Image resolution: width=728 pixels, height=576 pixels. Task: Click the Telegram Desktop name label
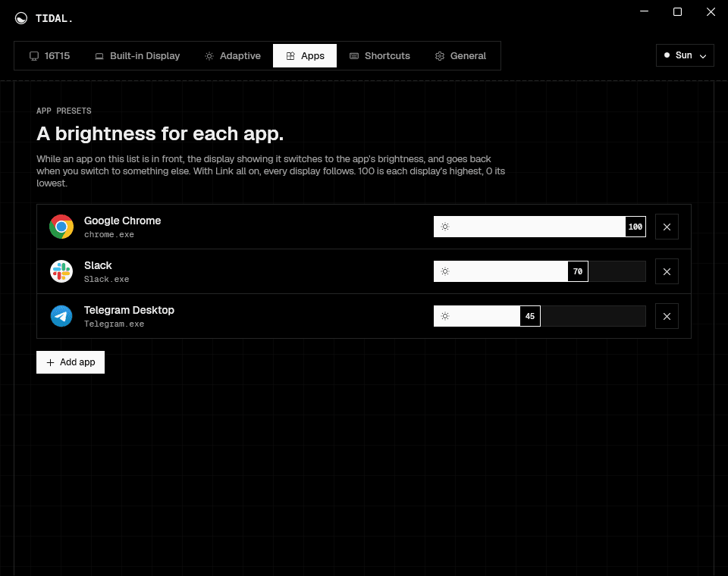click(129, 310)
